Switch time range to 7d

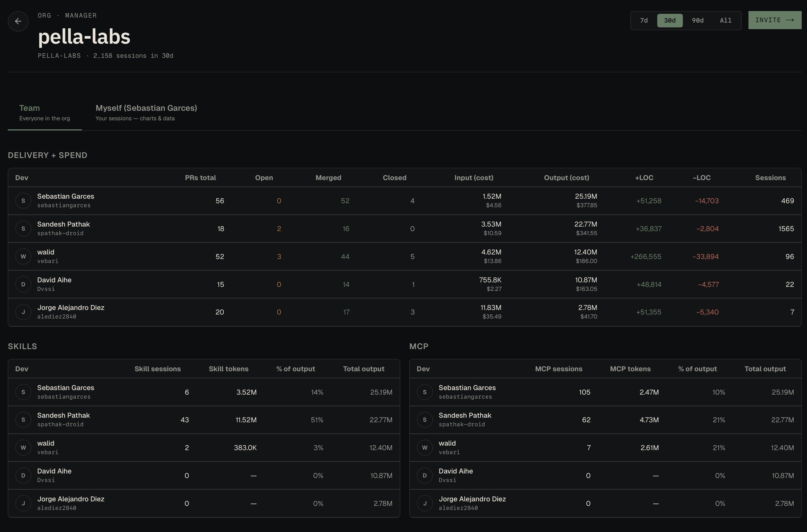(644, 20)
